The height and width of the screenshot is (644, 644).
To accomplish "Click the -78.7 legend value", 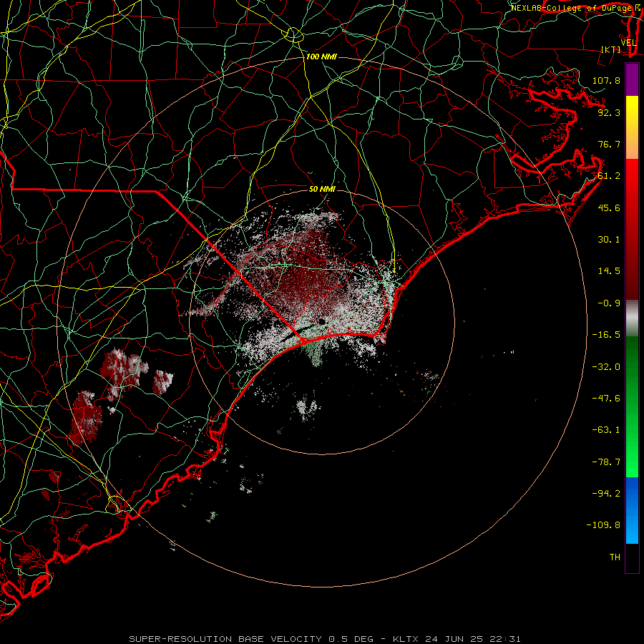I will click(x=606, y=462).
